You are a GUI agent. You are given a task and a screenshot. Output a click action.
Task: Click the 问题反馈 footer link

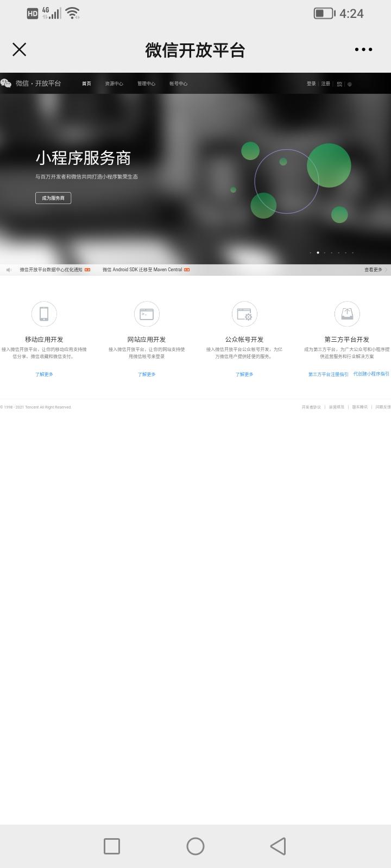pos(383,407)
